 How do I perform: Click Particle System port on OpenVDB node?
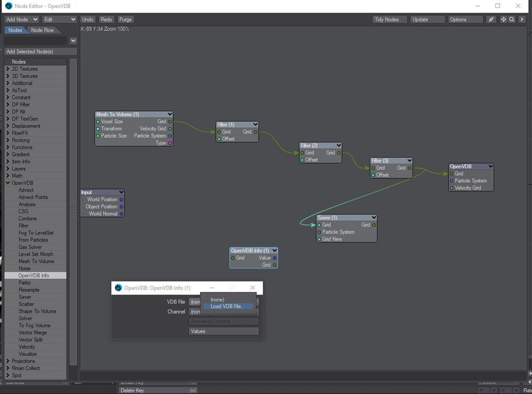pyautogui.click(x=452, y=181)
